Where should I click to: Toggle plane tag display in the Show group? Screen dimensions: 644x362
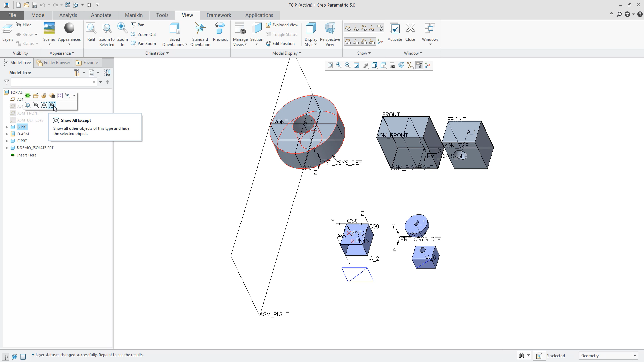tap(348, 42)
